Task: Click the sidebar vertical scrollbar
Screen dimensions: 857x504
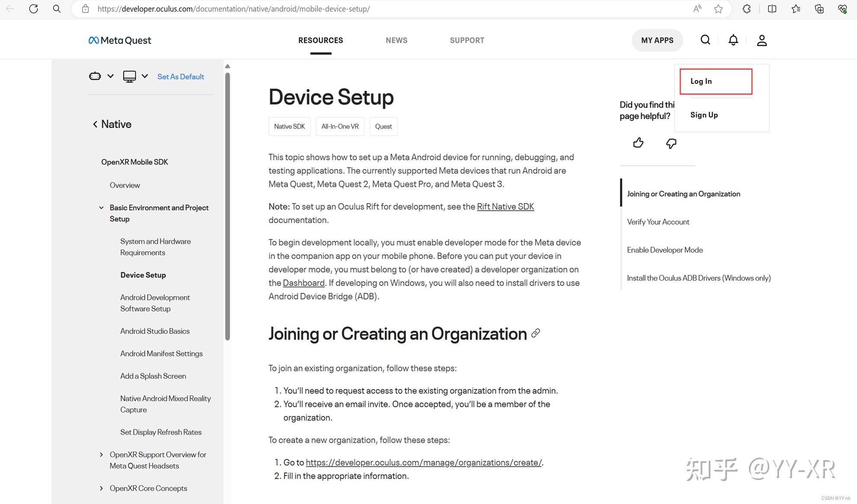Action: point(227,207)
